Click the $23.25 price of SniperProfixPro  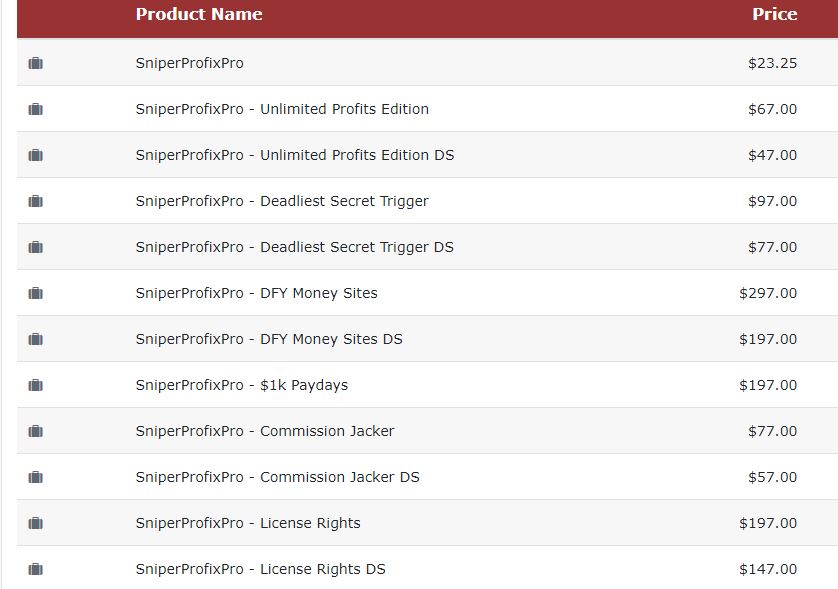pos(772,63)
